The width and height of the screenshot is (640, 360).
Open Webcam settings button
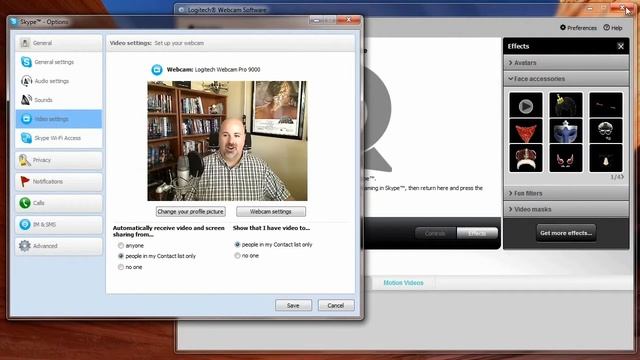[x=271, y=211]
